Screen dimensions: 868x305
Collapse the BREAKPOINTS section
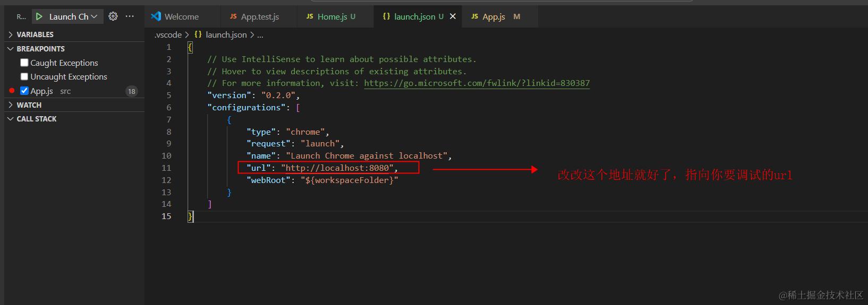(x=74, y=49)
